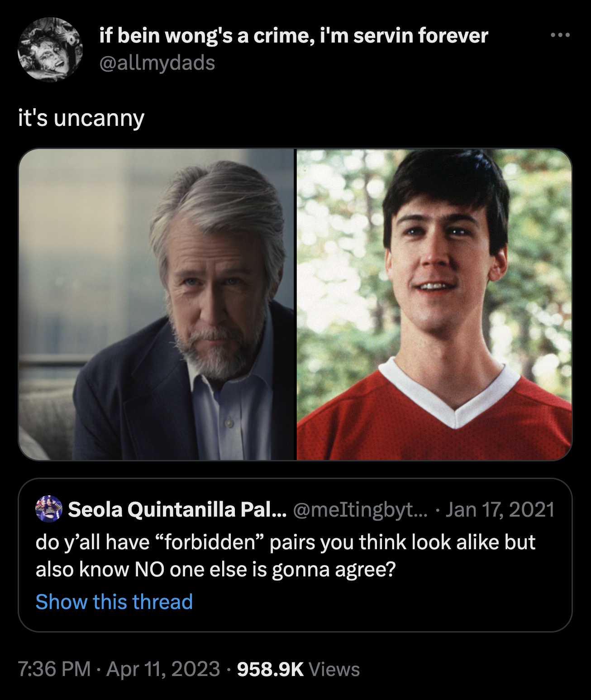
Task: Click the @allmydads handle
Action: [157, 62]
